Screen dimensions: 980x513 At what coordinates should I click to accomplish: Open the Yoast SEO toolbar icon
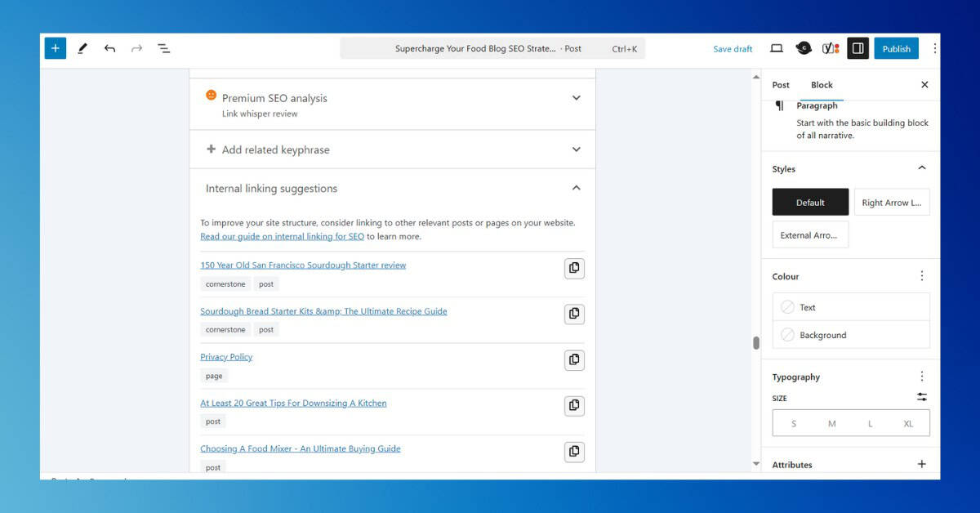[831, 48]
